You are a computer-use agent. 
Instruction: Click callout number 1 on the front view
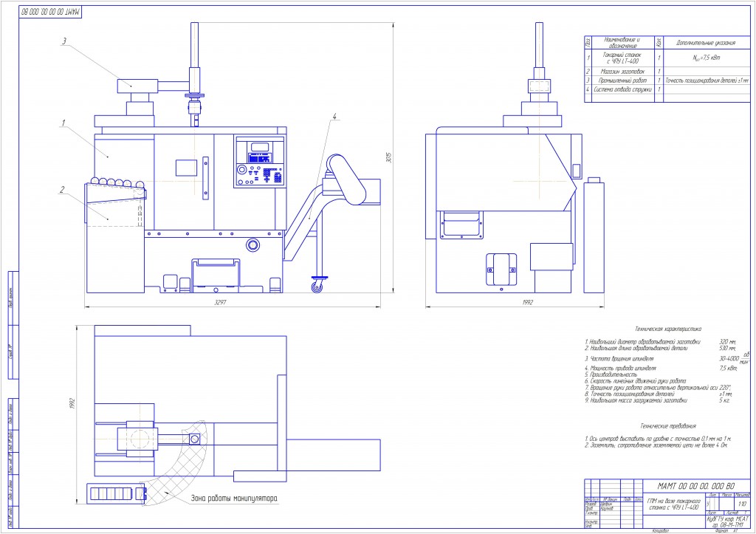[x=63, y=123]
